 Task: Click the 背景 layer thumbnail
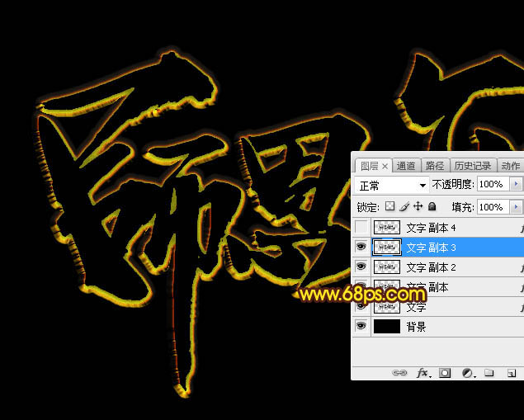pos(387,326)
